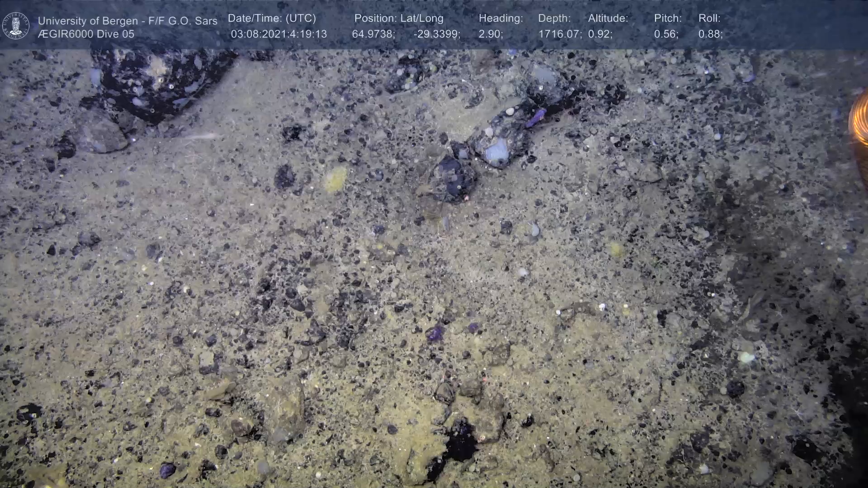Screen dimensions: 868x488
Task: Click the pitch value 0.56
Action: pyautogui.click(x=666, y=34)
